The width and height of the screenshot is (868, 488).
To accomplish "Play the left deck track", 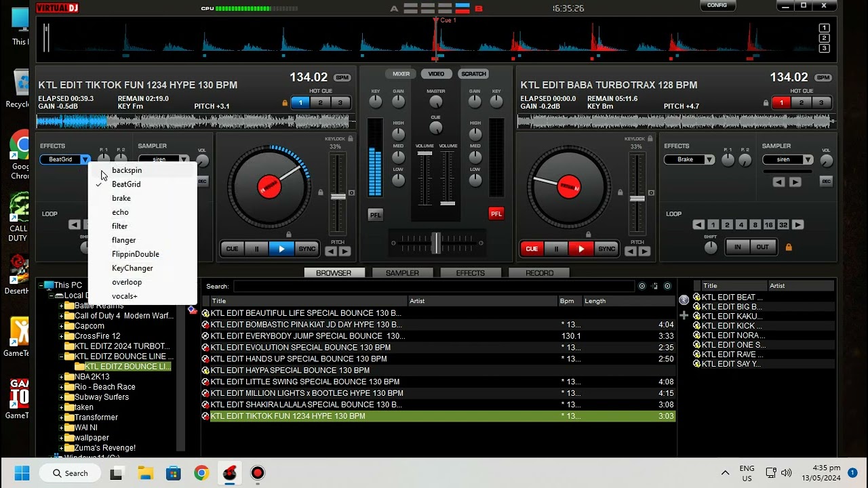I will click(x=281, y=249).
